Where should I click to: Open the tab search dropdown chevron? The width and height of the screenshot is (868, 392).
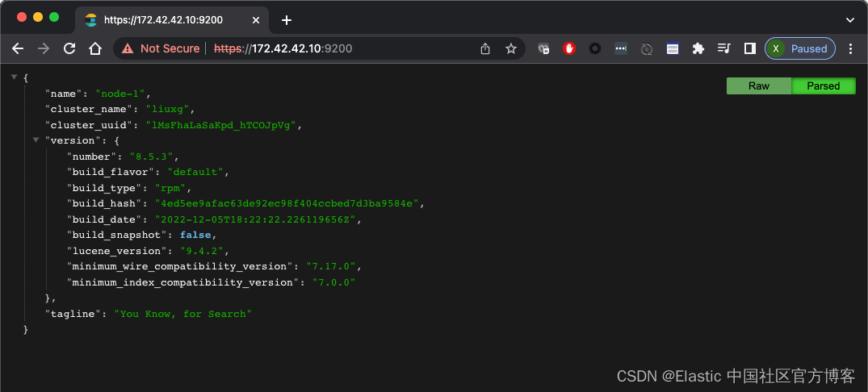pyautogui.click(x=850, y=19)
